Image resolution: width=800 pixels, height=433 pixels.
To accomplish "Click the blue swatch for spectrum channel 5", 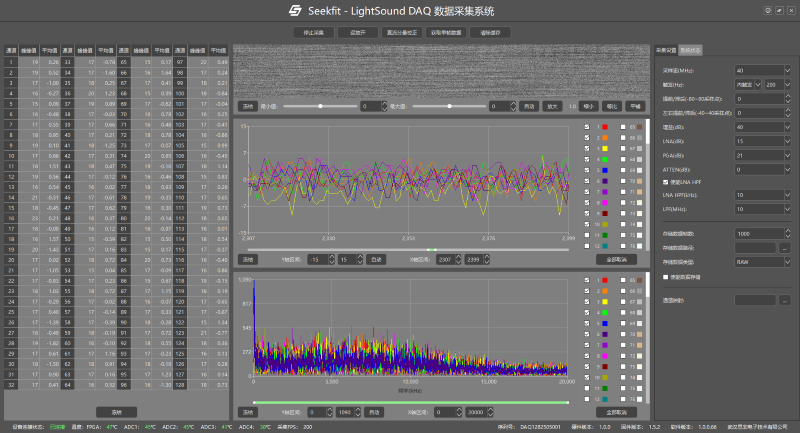I will 605,323.
